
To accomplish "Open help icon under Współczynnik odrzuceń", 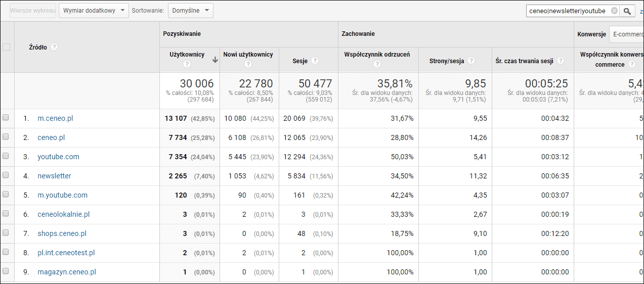I will tap(377, 64).
